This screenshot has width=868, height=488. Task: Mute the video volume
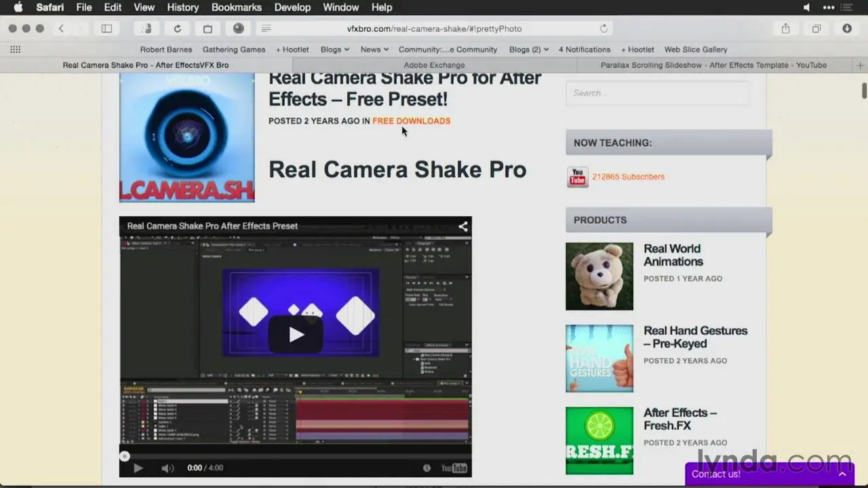pos(167,468)
